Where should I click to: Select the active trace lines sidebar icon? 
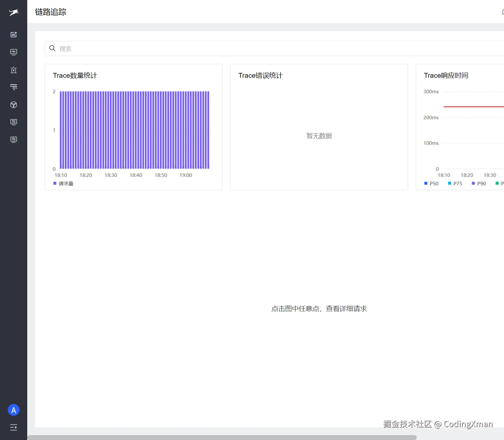pyautogui.click(x=14, y=87)
